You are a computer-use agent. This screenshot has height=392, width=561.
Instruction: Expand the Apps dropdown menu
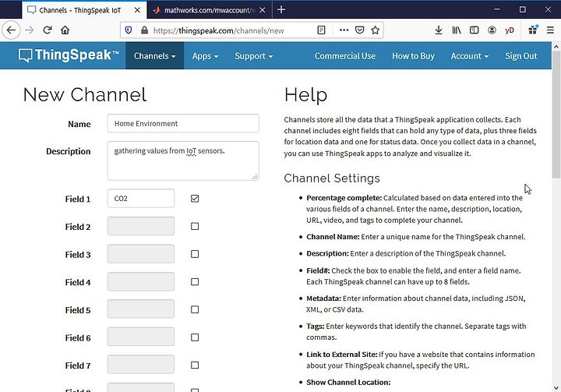205,56
